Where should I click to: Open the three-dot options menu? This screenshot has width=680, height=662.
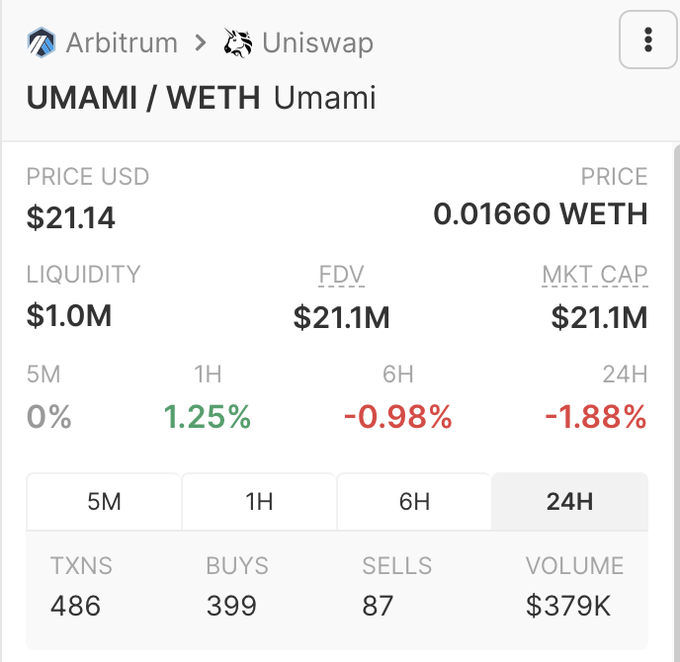click(648, 40)
